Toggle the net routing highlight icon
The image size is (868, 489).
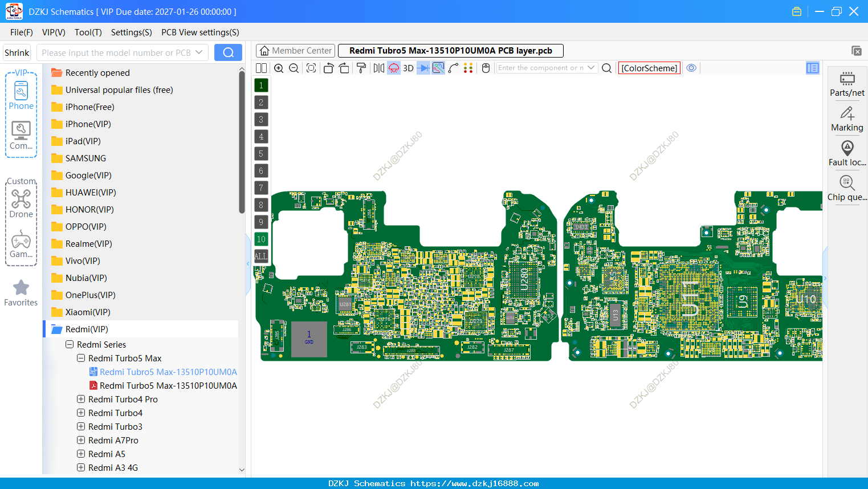(x=438, y=68)
